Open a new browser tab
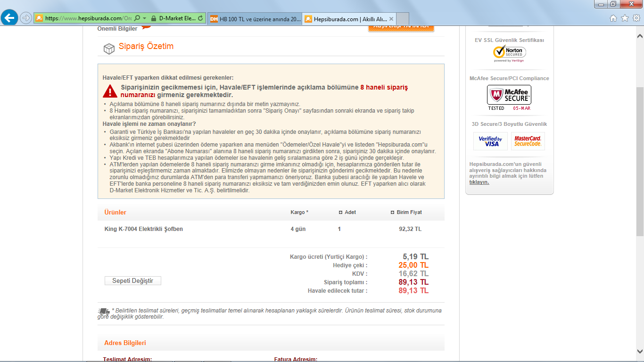 (x=402, y=19)
